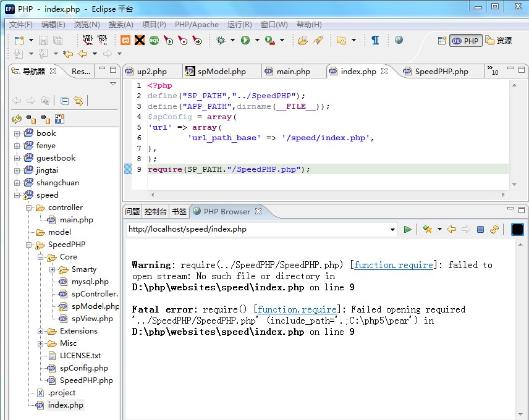Open the navigator view menu triangle
529x420 pixels.
pyautogui.click(x=113, y=83)
